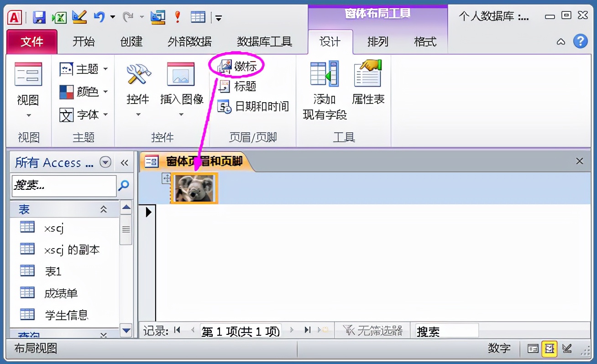The width and height of the screenshot is (597, 364).
Task: Open the 文件 (File) tab
Action: [31, 42]
